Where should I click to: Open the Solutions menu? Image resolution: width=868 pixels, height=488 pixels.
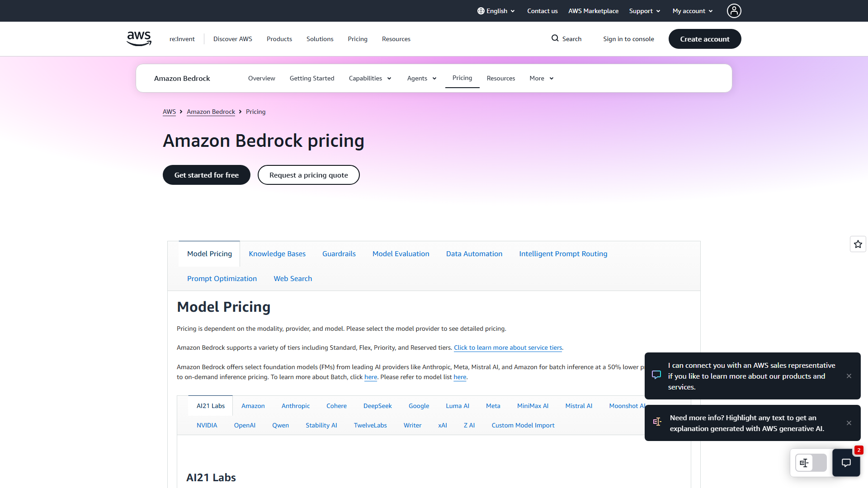pos(320,39)
